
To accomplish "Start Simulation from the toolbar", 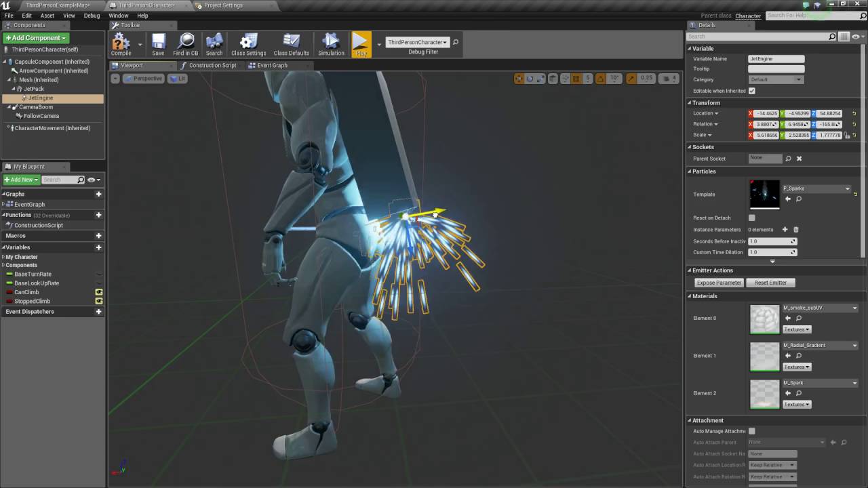I will pyautogui.click(x=331, y=45).
